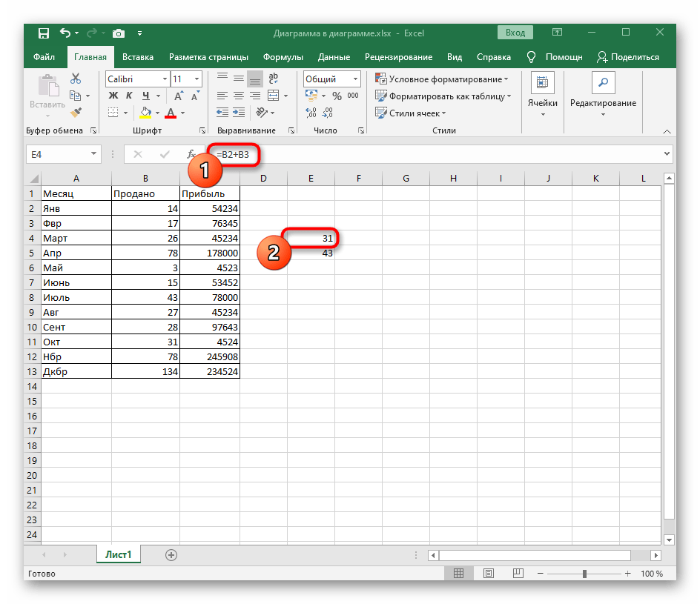Collapse the ribbon with the chevron

pos(667,131)
